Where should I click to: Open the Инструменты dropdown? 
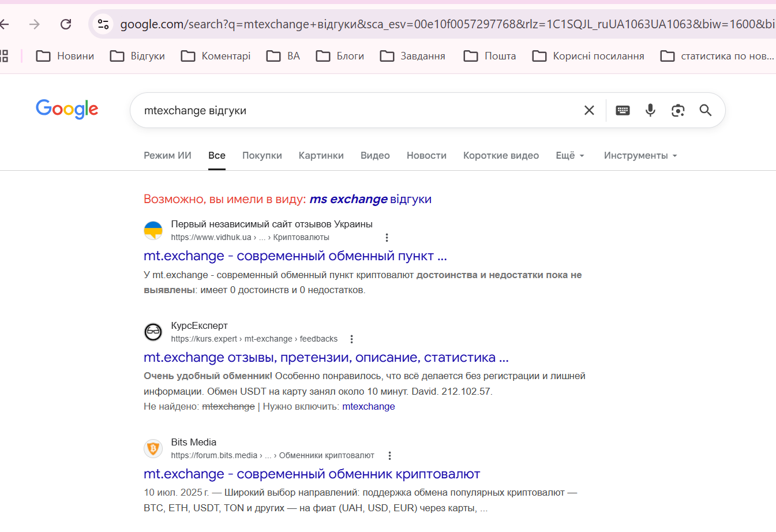tap(640, 155)
